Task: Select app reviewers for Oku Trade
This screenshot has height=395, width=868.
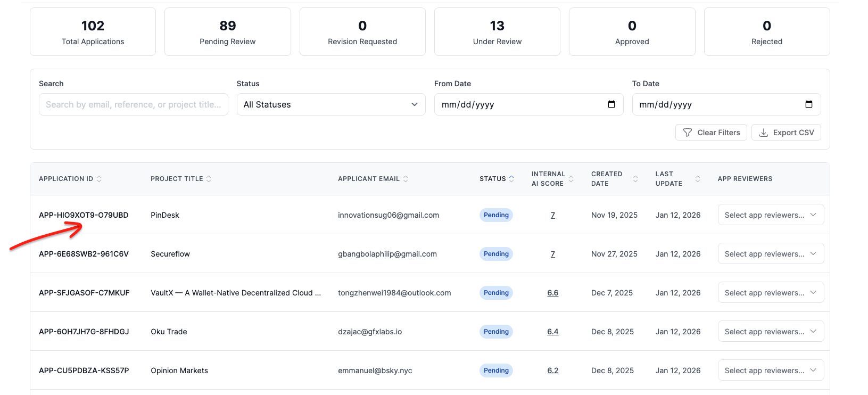Action: tap(770, 332)
